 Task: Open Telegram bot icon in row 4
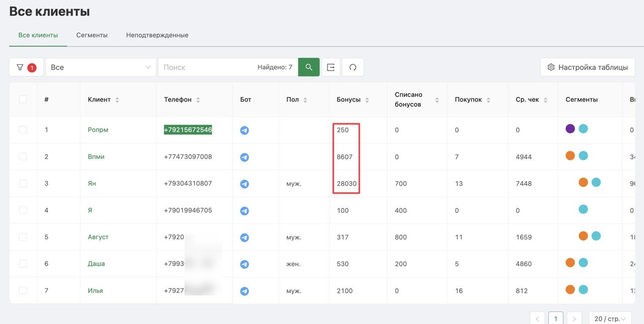(x=245, y=211)
